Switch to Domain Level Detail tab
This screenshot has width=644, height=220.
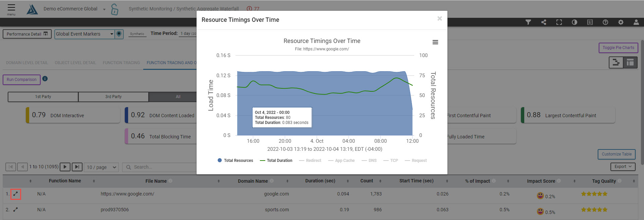27,63
